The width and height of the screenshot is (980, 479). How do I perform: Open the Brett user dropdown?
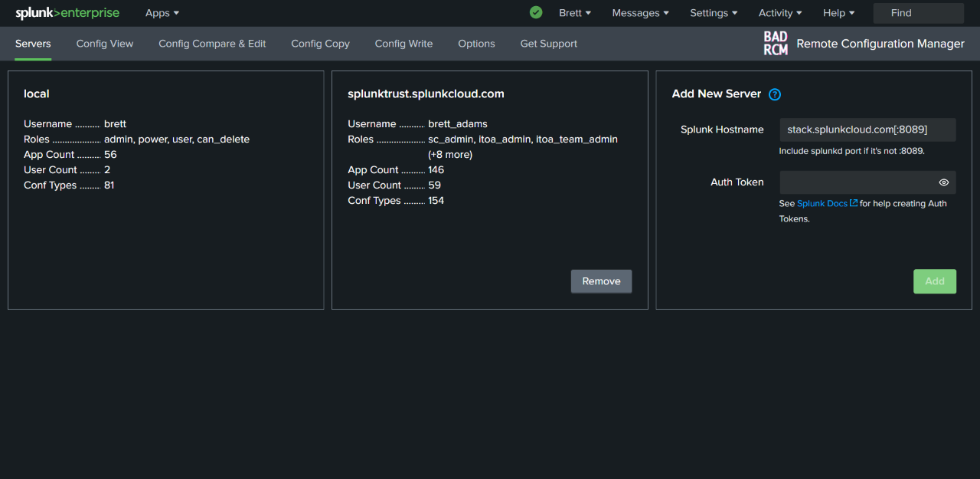[x=575, y=13]
